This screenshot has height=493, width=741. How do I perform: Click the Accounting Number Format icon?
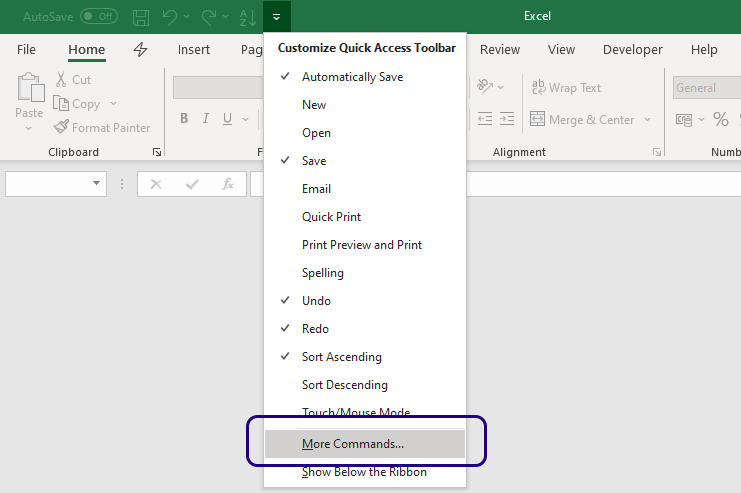tap(683, 120)
